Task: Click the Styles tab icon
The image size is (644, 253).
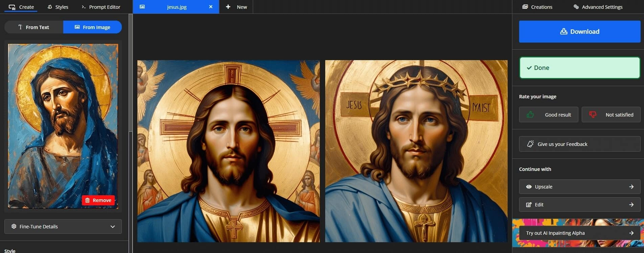Action: pyautogui.click(x=50, y=7)
